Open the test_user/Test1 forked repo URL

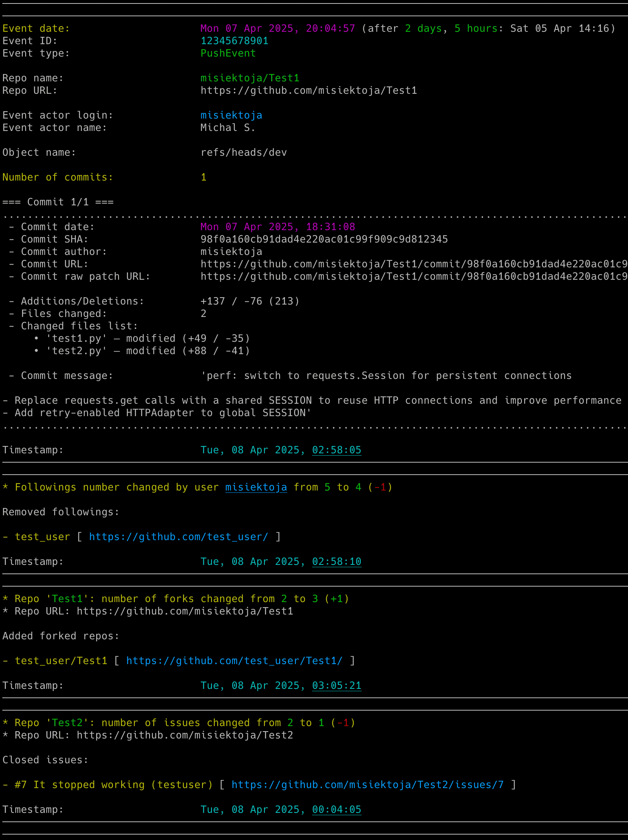[234, 661]
